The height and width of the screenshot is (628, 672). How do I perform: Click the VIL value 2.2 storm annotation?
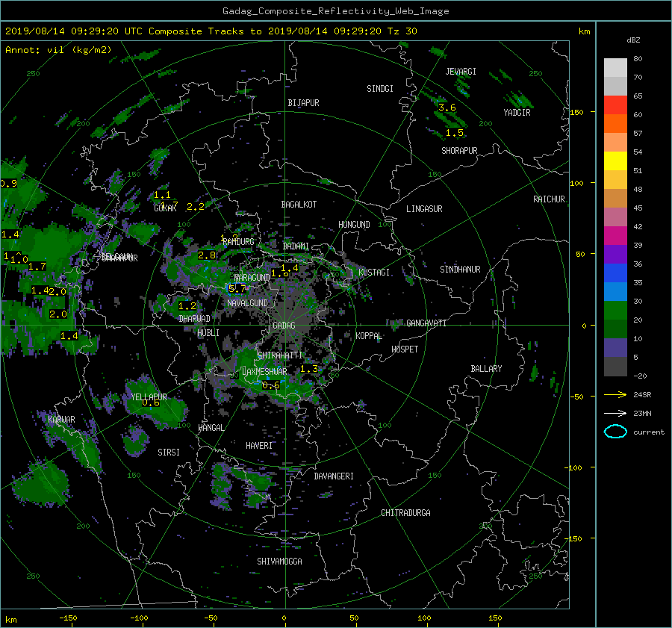(196, 207)
